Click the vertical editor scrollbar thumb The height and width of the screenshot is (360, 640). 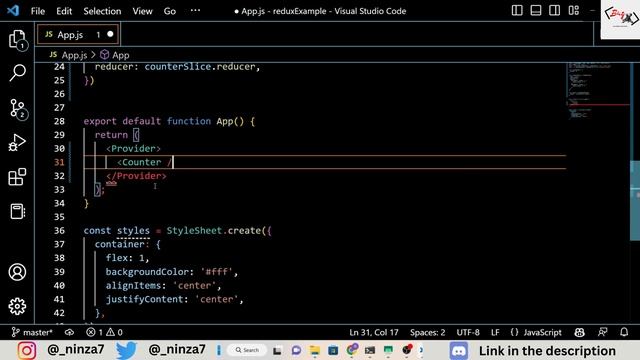635,200
